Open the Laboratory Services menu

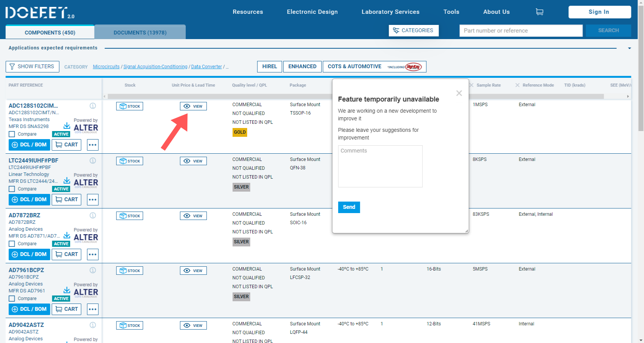click(x=390, y=12)
